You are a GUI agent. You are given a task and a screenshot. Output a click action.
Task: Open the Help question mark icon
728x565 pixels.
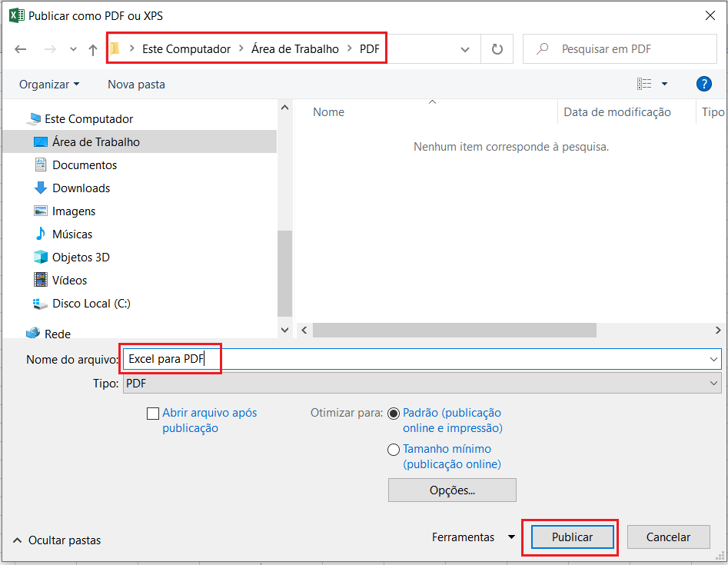[703, 84]
